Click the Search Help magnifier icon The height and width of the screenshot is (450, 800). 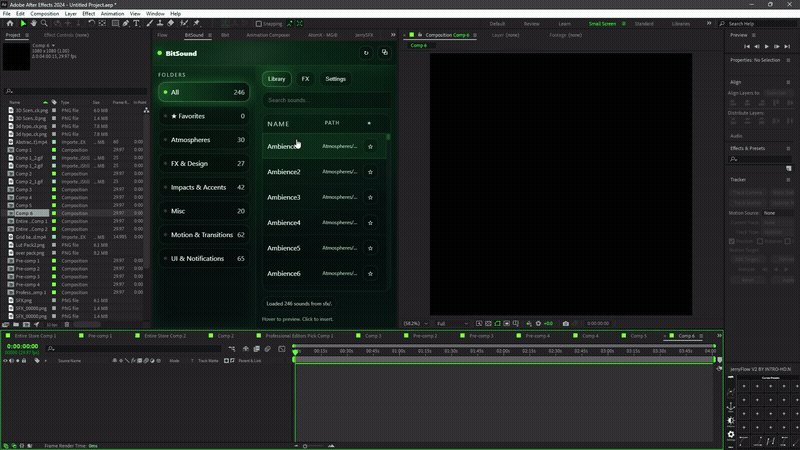pyautogui.click(x=722, y=23)
